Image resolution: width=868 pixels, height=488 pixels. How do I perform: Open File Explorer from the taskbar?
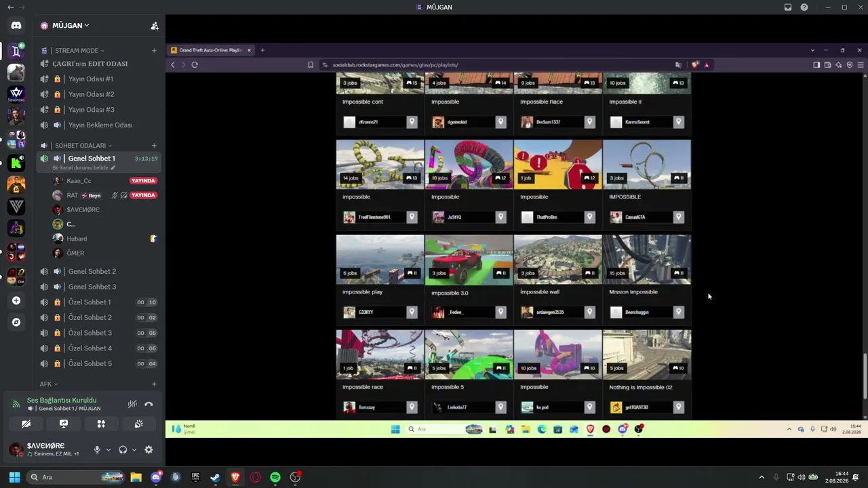pos(136,477)
